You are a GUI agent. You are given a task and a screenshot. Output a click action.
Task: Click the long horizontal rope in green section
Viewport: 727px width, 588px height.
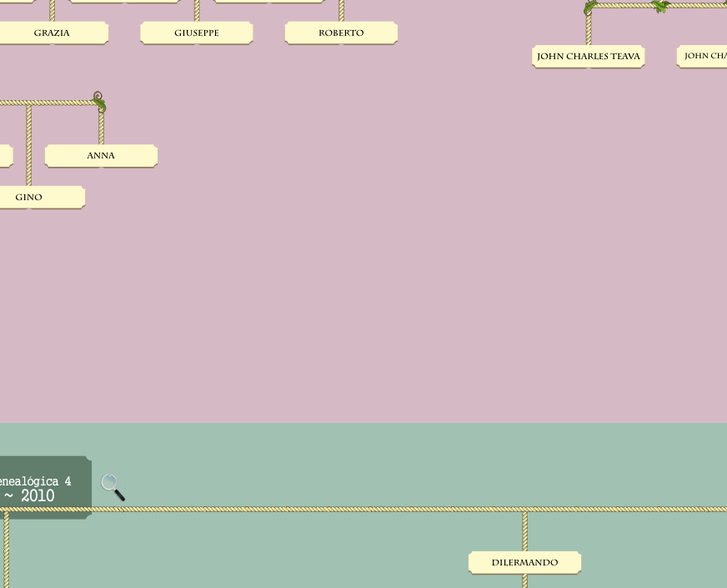click(333, 509)
